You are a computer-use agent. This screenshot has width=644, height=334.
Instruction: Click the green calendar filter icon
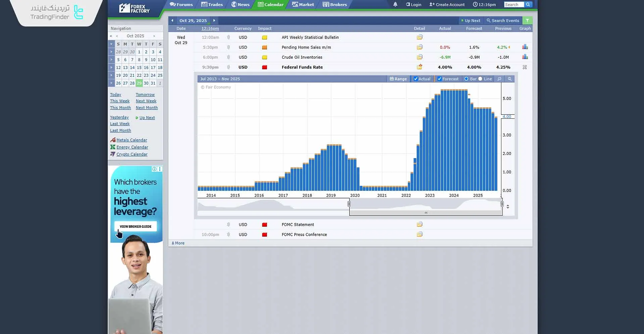coord(527,20)
